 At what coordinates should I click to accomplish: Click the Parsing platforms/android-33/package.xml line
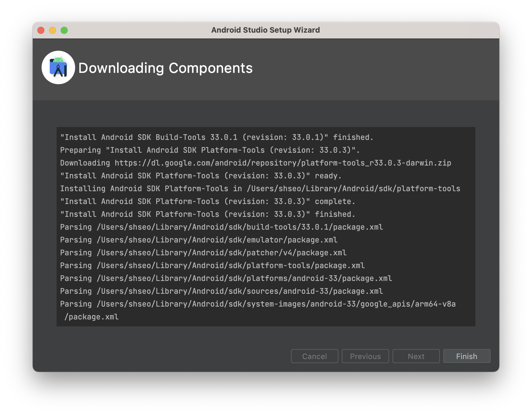pos(226,278)
